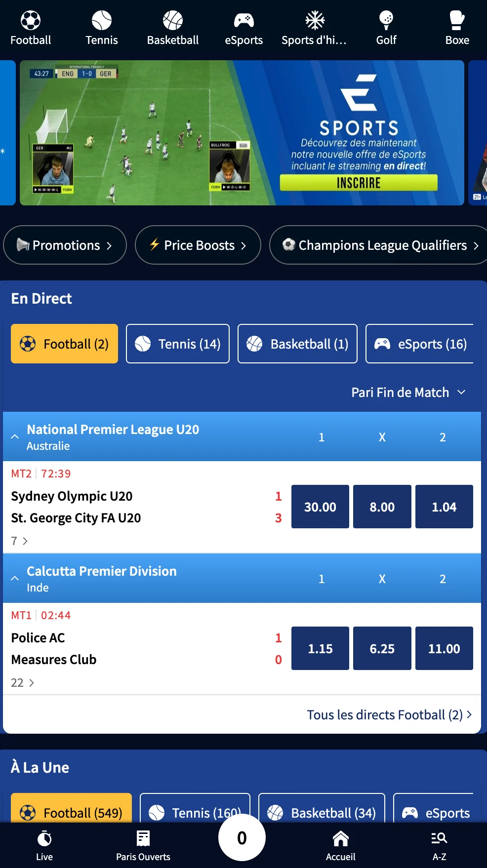
Task: Open Paris Ouverts in the bottom bar
Action: 143,845
